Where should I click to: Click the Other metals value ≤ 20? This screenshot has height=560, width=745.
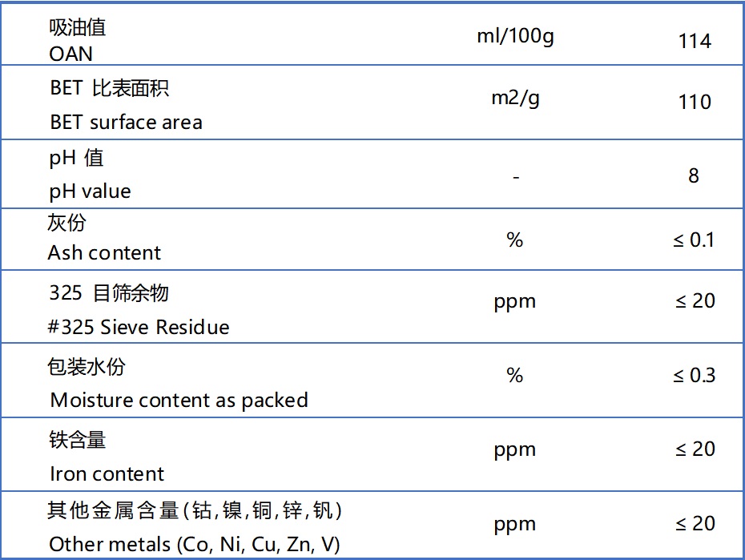pos(694,523)
